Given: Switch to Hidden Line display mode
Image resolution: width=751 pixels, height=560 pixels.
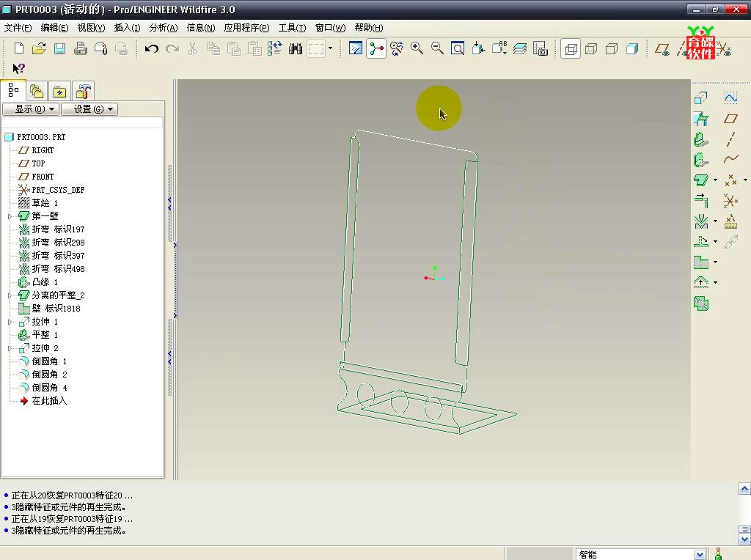Looking at the screenshot, I should coord(591,48).
